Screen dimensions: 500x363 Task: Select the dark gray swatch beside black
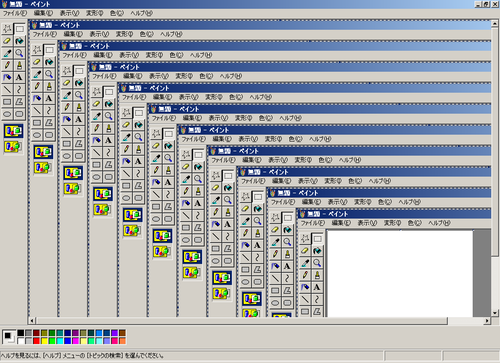pyautogui.click(x=28, y=333)
